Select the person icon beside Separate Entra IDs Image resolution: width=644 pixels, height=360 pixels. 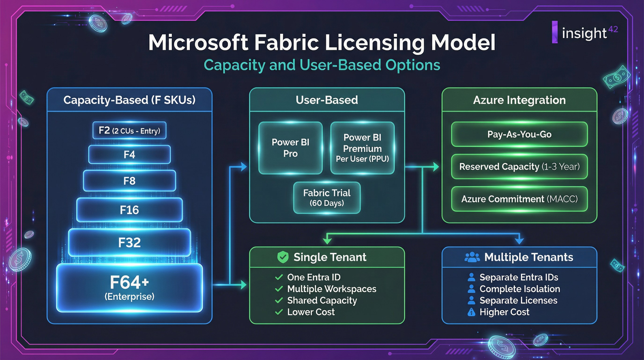(472, 277)
